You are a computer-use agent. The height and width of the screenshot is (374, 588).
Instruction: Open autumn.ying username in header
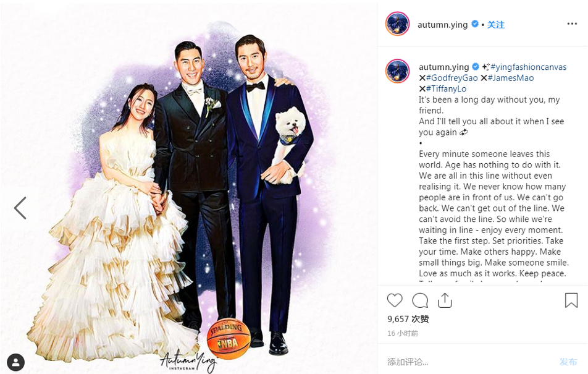[x=442, y=25]
